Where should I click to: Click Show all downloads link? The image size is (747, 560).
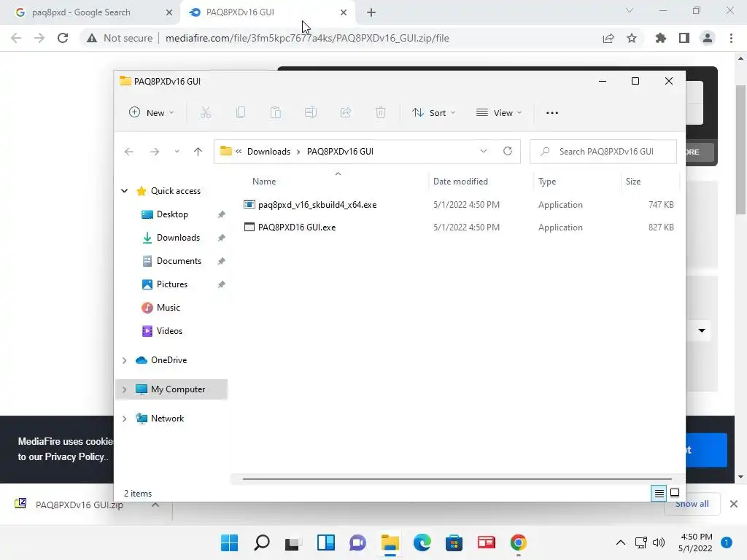click(x=692, y=504)
